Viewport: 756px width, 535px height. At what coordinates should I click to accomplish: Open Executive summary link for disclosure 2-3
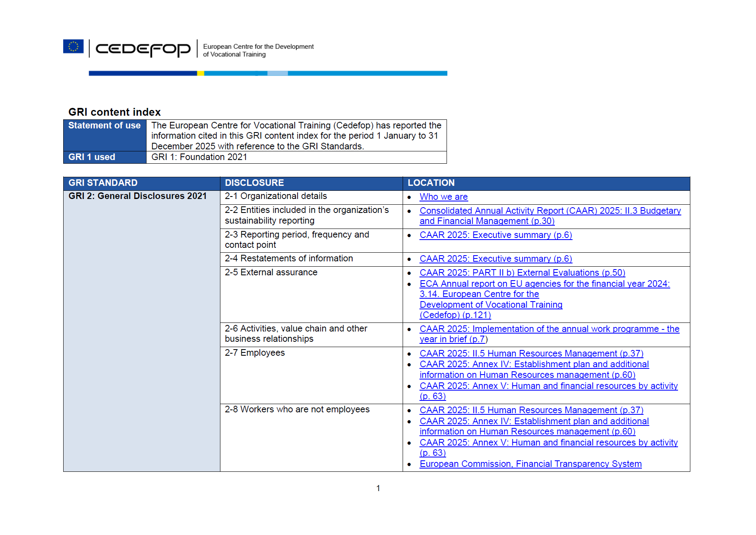coord(496,235)
